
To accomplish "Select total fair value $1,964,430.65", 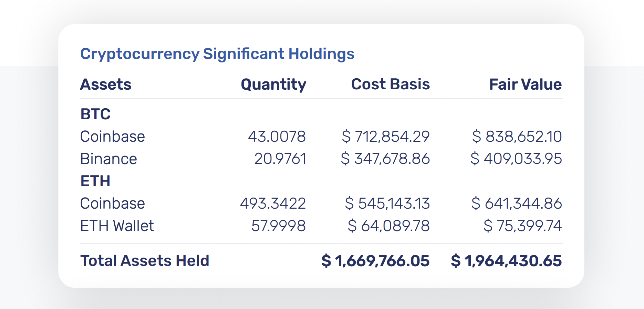I will tap(506, 261).
